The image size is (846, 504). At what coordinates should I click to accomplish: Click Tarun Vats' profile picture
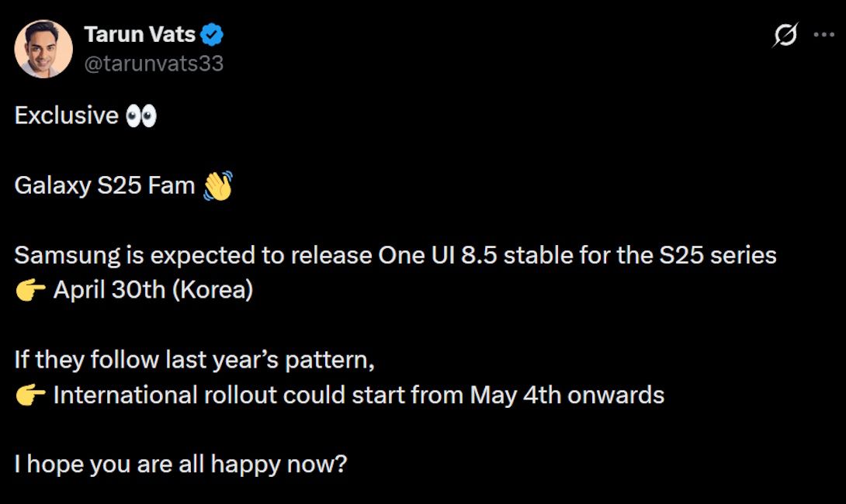click(x=43, y=49)
